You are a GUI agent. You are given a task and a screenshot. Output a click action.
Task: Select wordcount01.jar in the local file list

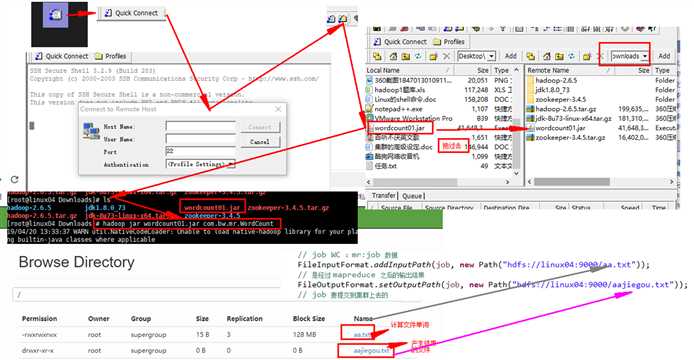400,128
